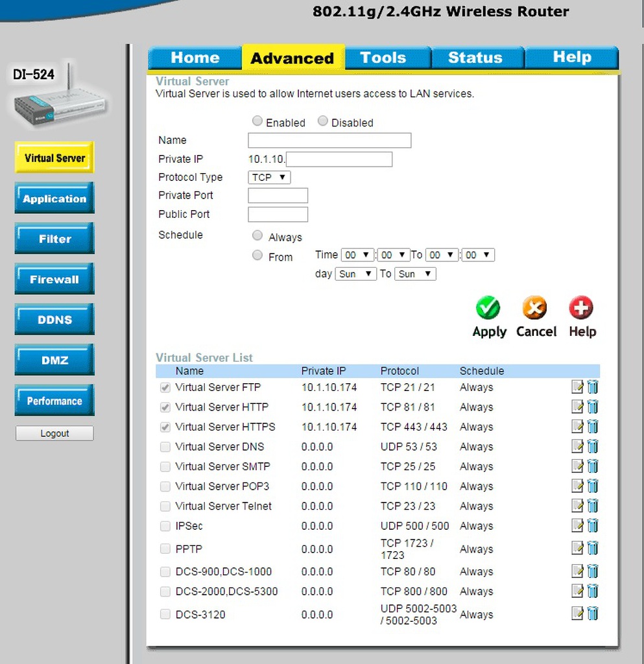This screenshot has width=644, height=664.
Task: Edit the Virtual Server SMTP entry
Action: (577, 466)
